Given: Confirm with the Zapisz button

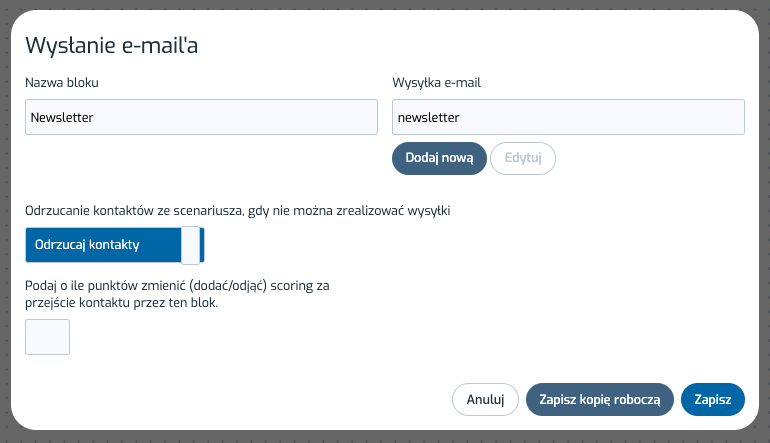Looking at the screenshot, I should click(713, 399).
